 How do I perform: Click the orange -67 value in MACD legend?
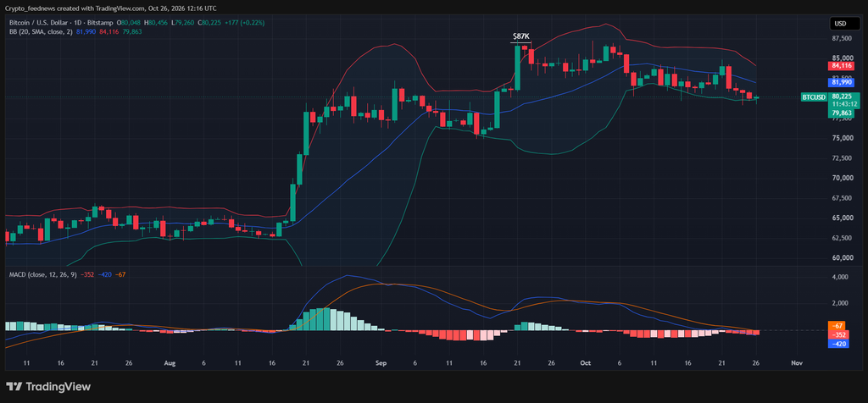tap(120, 275)
